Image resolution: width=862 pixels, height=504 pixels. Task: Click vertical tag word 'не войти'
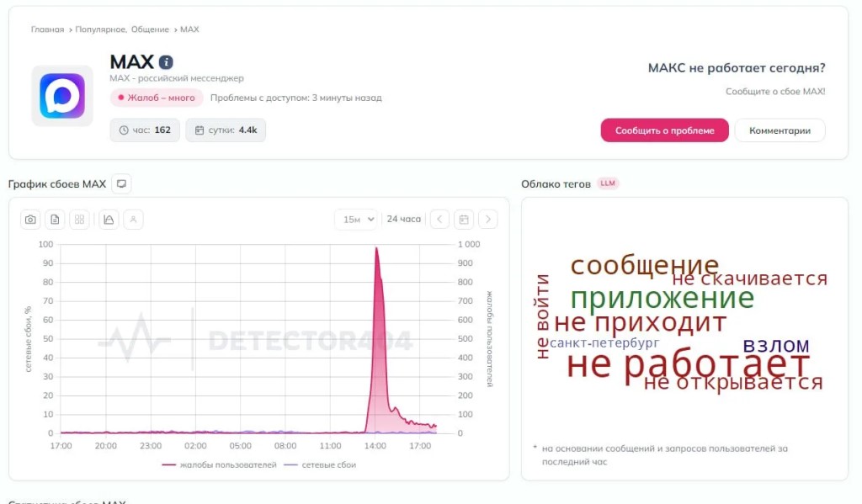click(543, 316)
